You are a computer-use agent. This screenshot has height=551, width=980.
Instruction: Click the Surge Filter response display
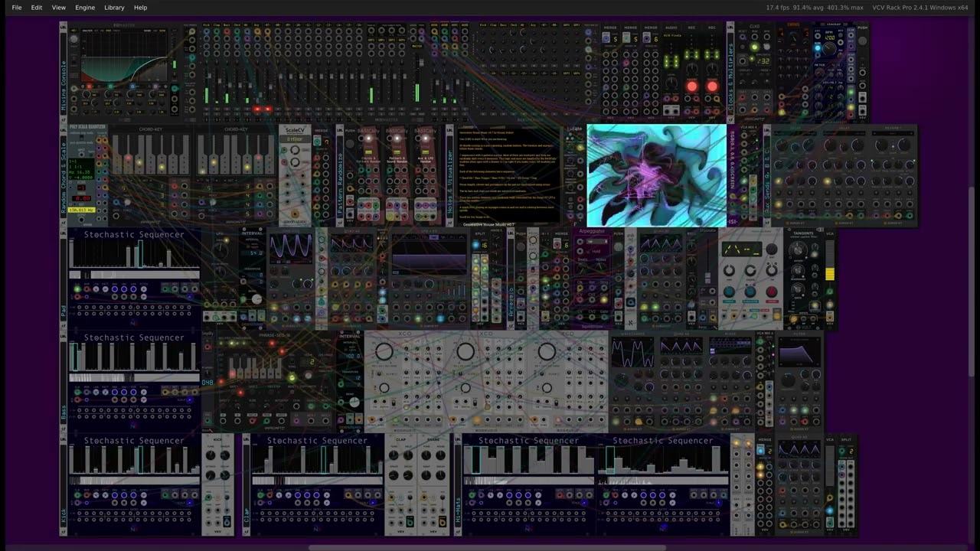point(799,353)
